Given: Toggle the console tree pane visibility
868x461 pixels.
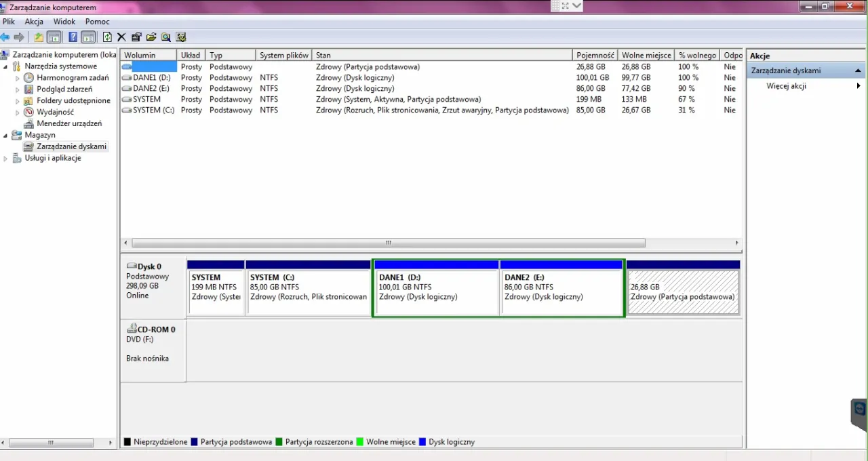Looking at the screenshot, I should pyautogui.click(x=54, y=37).
